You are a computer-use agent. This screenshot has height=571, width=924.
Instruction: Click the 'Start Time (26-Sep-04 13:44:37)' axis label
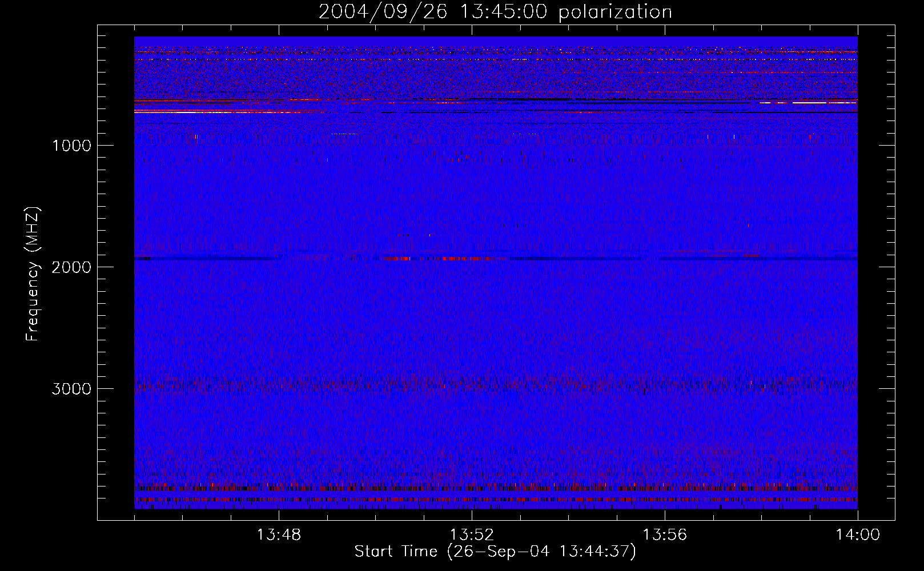click(495, 552)
